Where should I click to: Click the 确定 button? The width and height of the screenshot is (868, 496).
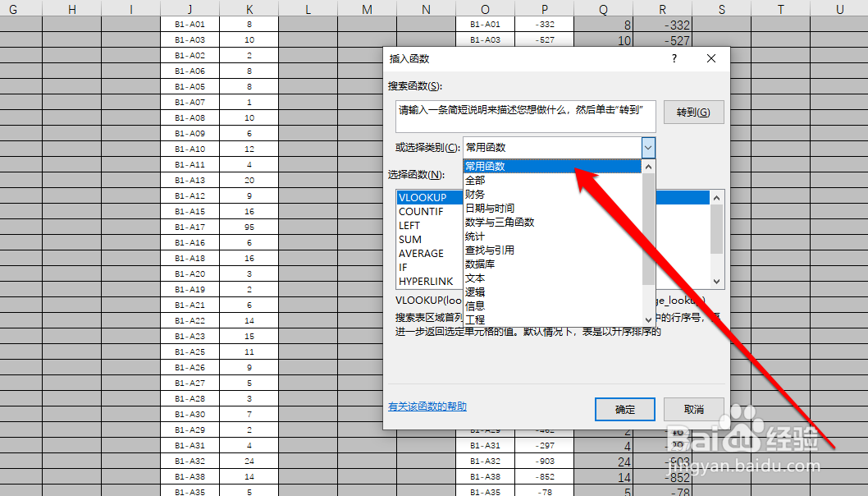tap(624, 409)
